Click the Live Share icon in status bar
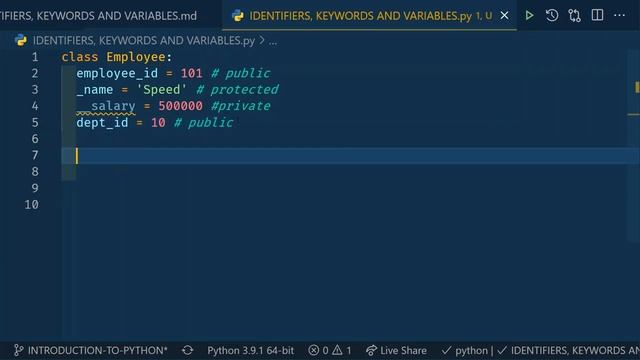640x360 pixels. (371, 350)
